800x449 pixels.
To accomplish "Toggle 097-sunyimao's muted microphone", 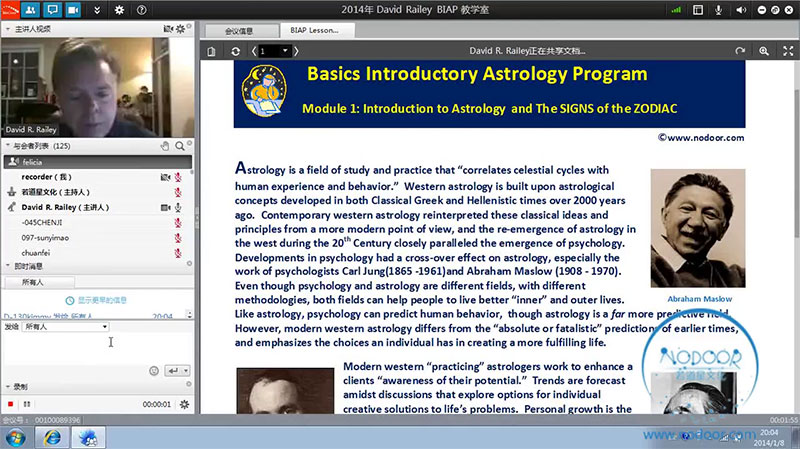I will [x=178, y=238].
